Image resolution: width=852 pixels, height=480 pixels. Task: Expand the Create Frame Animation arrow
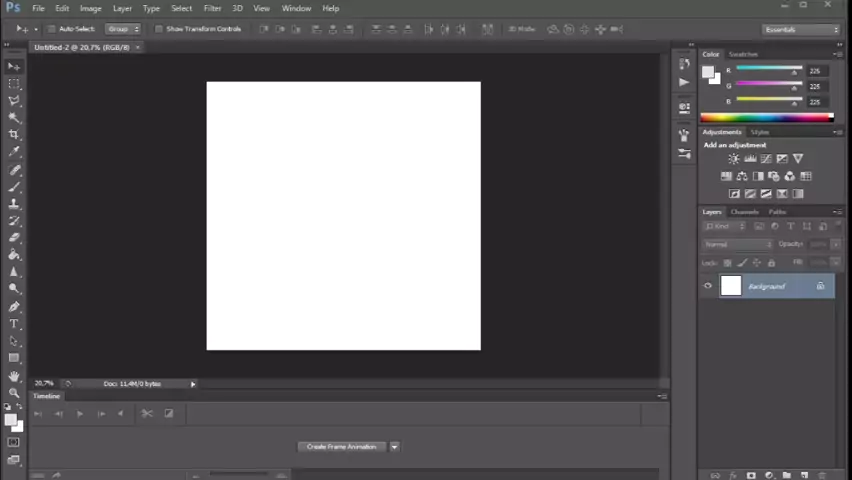394,447
